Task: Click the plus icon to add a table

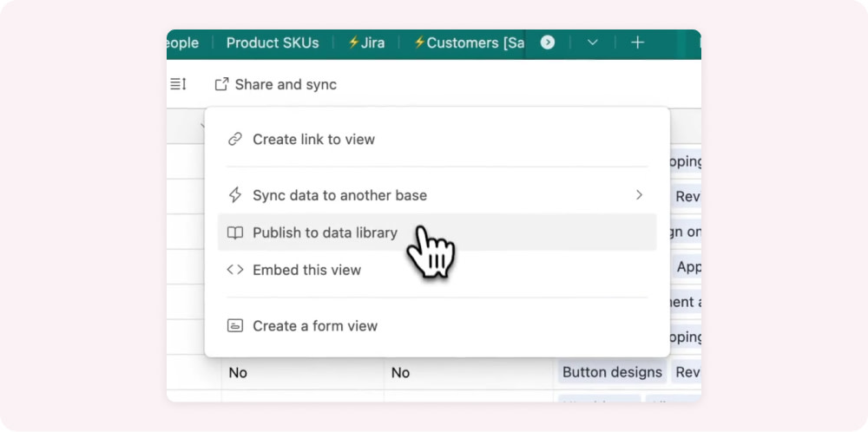Action: 637,43
